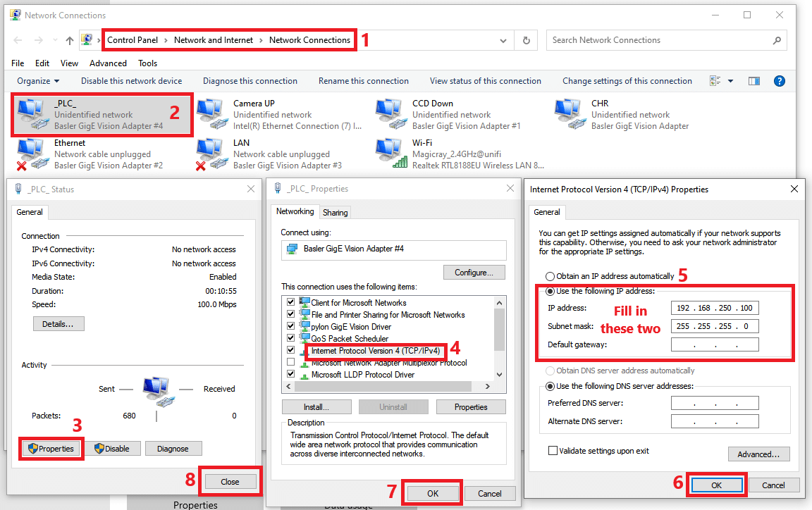
Task: Click the Forward navigation arrow
Action: coord(38,40)
